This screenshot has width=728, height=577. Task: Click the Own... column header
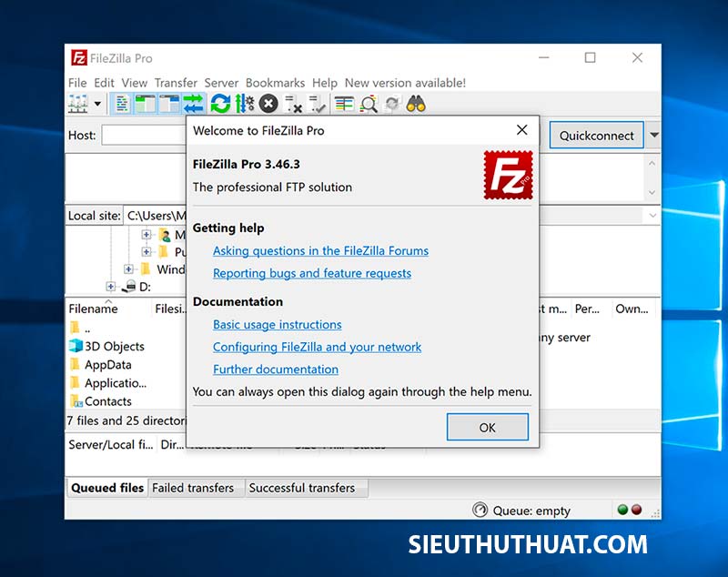pyautogui.click(x=632, y=309)
